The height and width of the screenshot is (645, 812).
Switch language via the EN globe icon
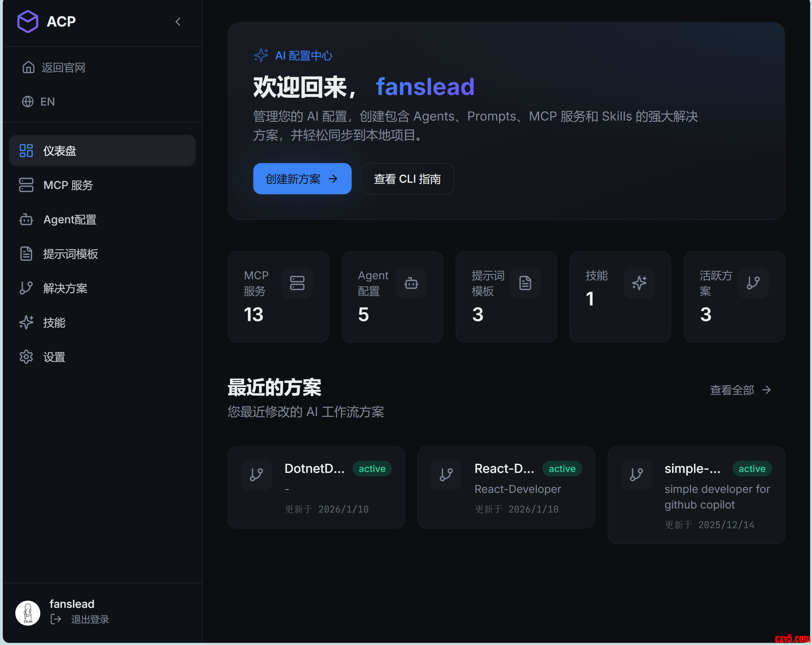click(x=28, y=102)
